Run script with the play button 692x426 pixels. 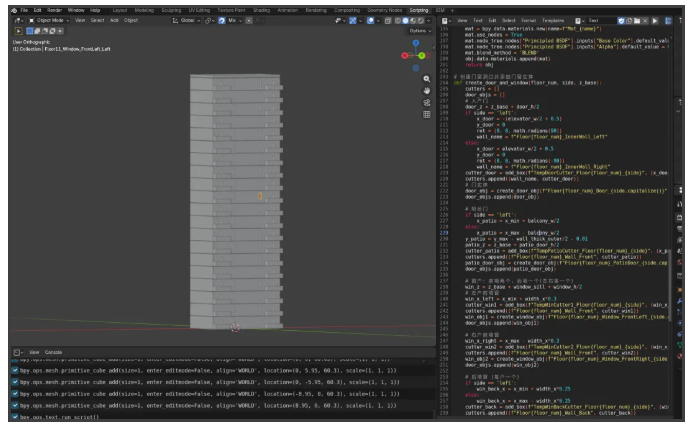(x=655, y=21)
